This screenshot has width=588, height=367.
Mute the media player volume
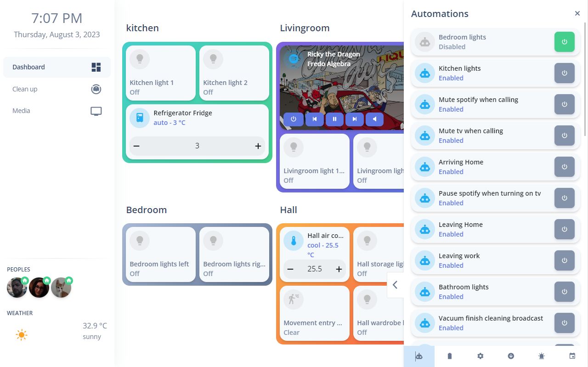pyautogui.click(x=375, y=119)
